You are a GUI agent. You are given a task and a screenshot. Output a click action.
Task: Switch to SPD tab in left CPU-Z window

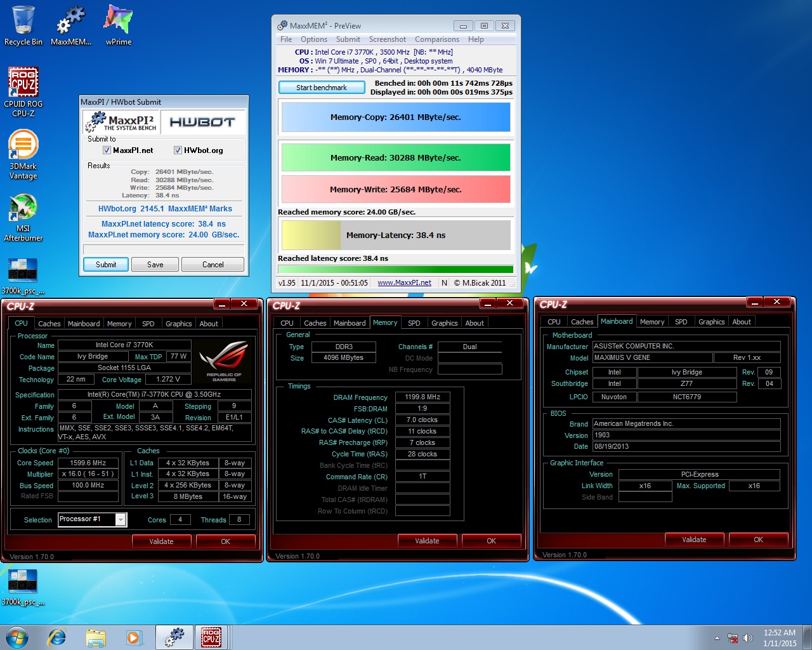(148, 324)
